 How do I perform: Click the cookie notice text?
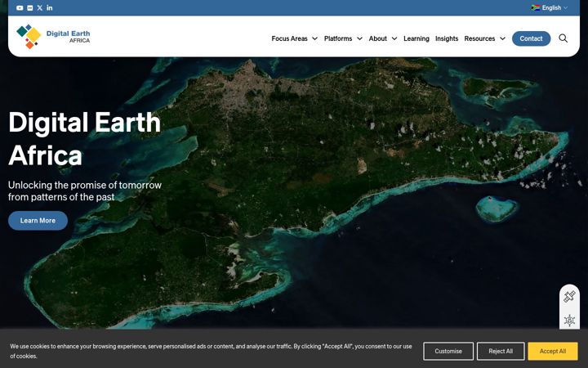coord(211,351)
